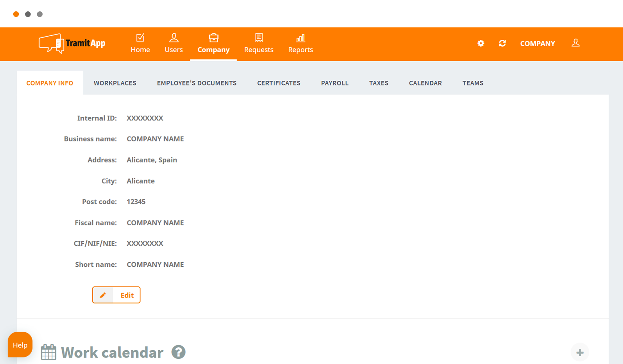Open the orange Help button
This screenshot has height=364, width=623.
[x=20, y=345]
